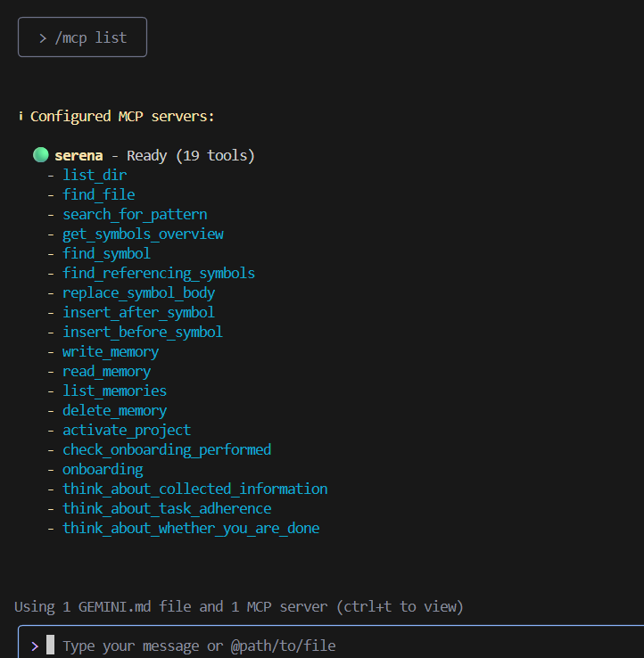Click the write_memory tool name

click(x=111, y=351)
